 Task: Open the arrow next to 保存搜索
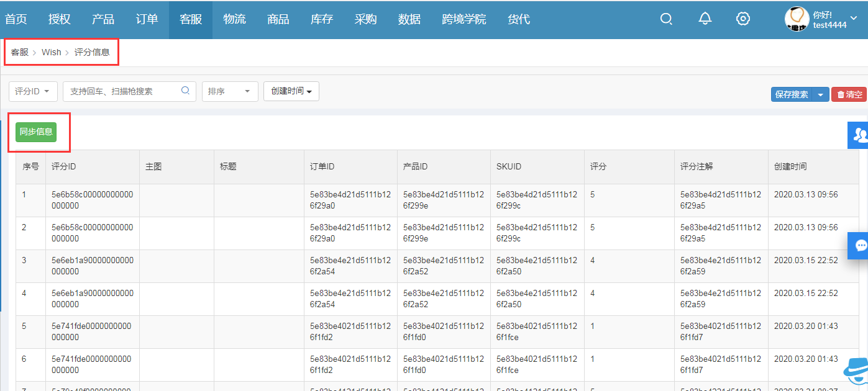click(x=821, y=94)
